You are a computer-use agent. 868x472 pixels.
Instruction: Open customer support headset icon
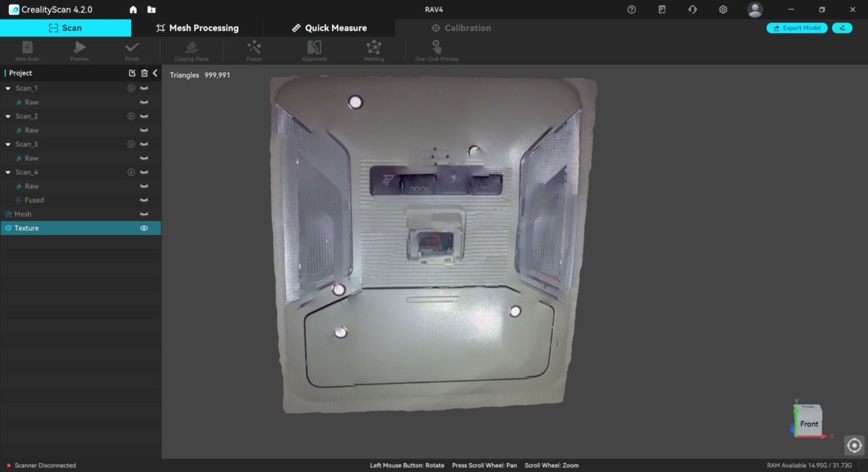(692, 10)
